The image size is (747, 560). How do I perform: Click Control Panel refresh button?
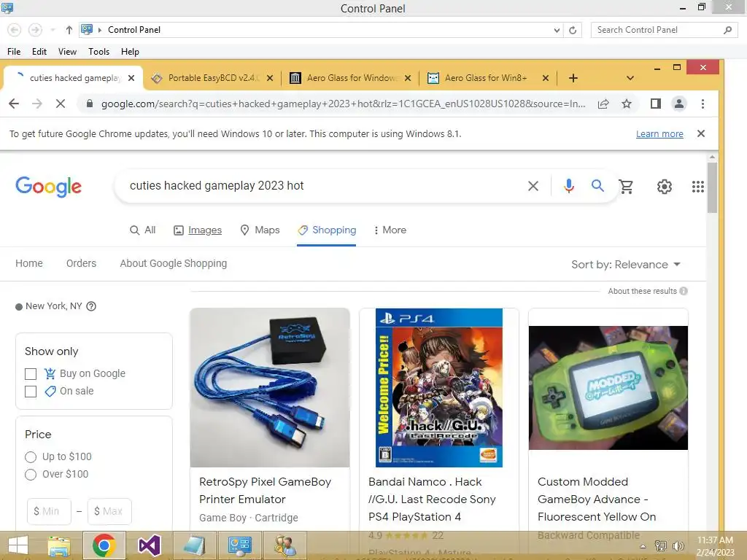(x=573, y=30)
